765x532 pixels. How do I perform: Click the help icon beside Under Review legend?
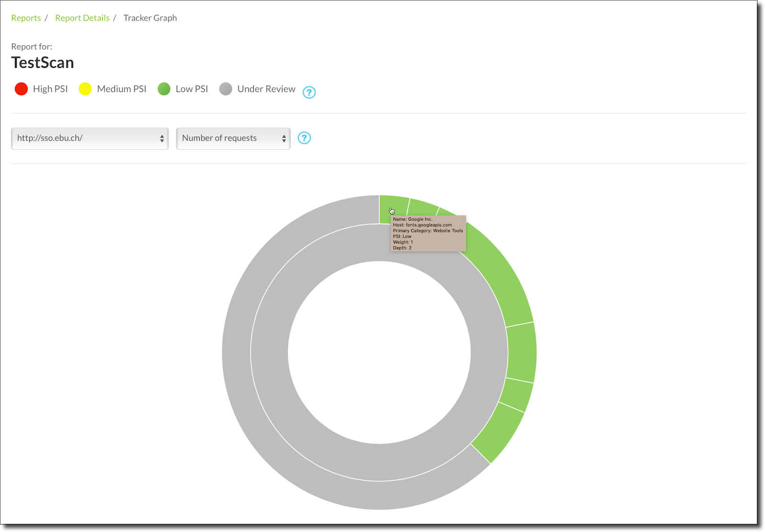[309, 92]
